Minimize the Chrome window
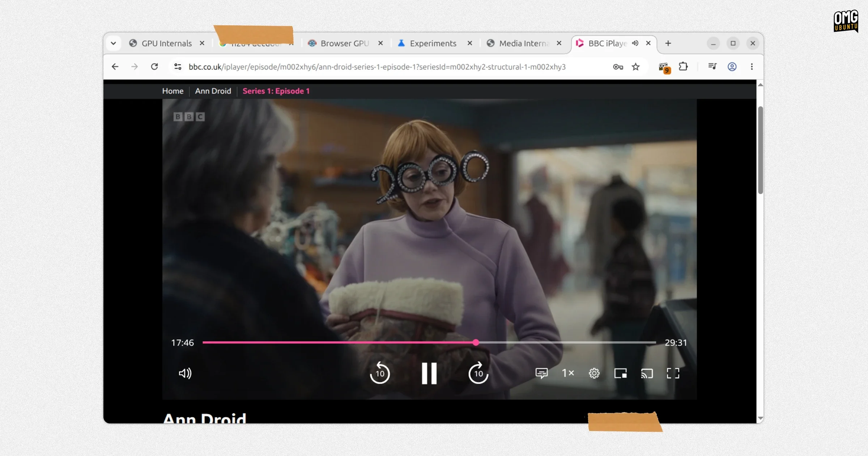This screenshot has width=868, height=456. click(x=713, y=43)
